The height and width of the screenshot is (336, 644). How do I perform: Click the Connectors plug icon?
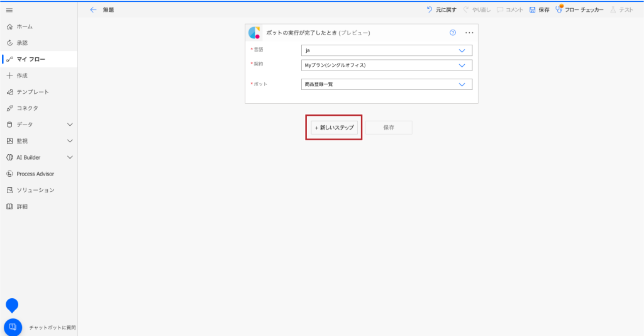tap(9, 108)
